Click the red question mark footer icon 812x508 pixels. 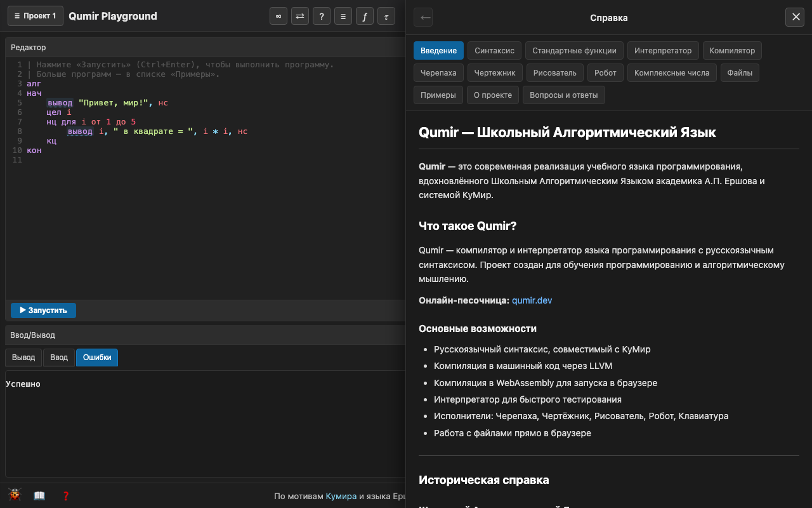(x=65, y=496)
